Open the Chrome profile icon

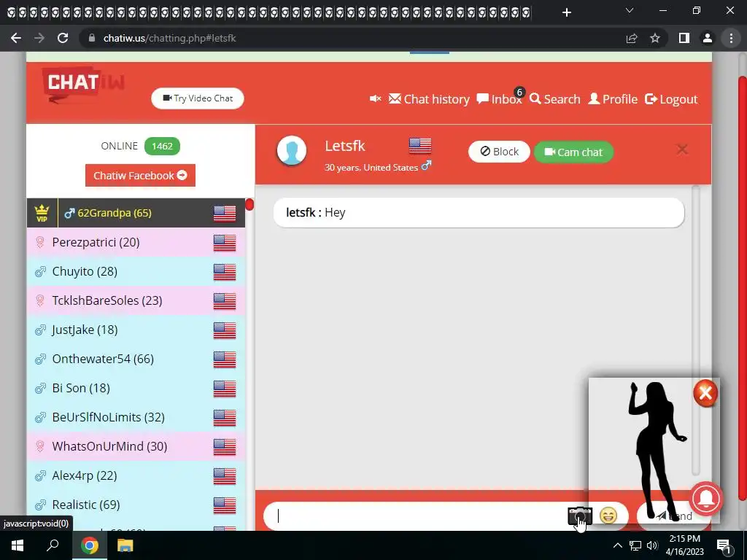708,38
